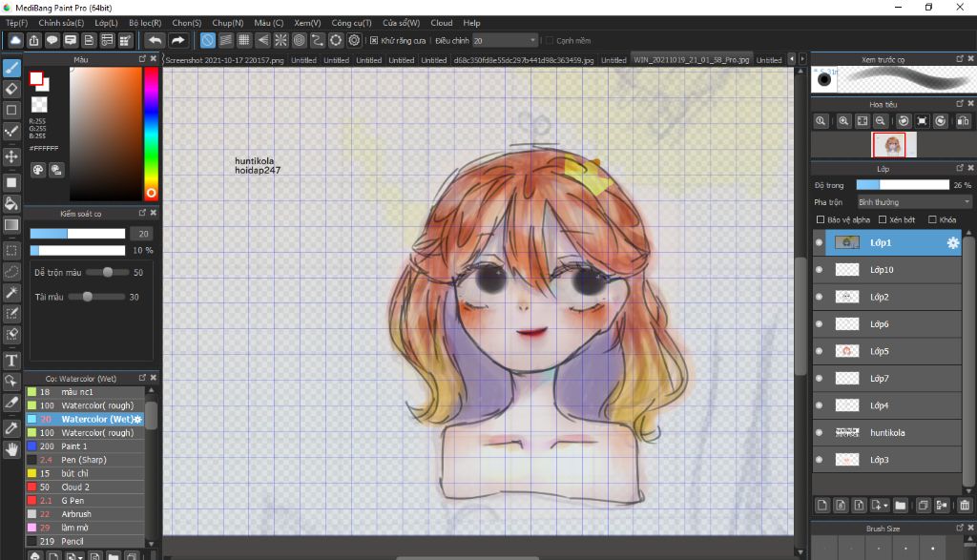Click the Redo arrow in toolbar
Image resolution: width=977 pixels, height=560 pixels.
[x=177, y=40]
